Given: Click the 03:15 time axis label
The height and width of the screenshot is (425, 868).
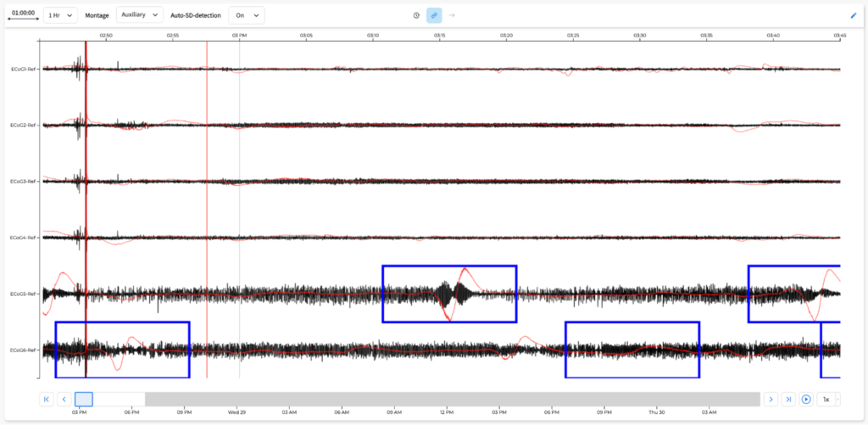Looking at the screenshot, I should click(439, 35).
